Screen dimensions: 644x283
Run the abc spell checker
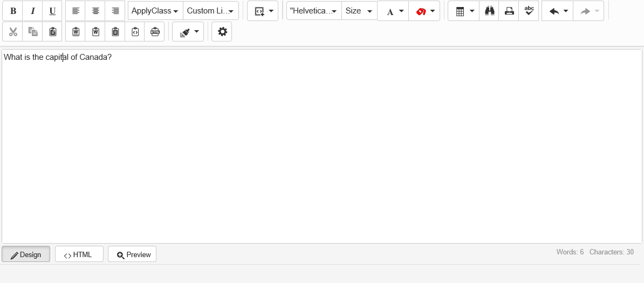click(x=529, y=11)
